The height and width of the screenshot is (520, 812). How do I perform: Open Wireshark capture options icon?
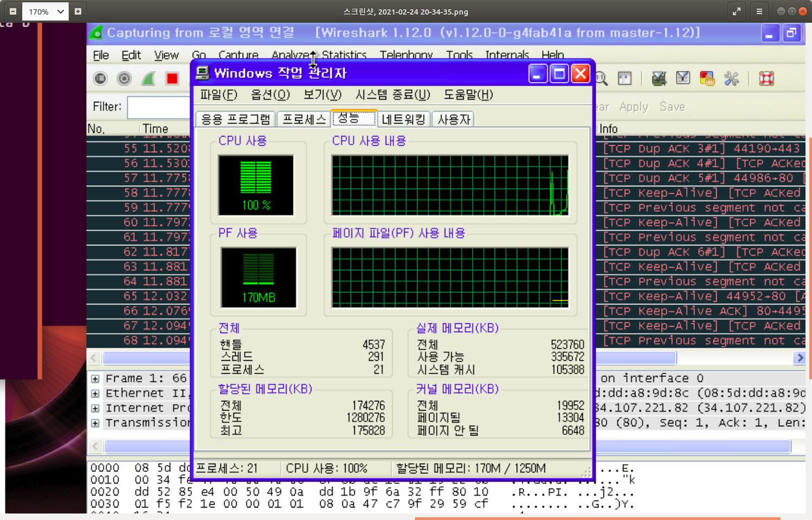(x=124, y=79)
